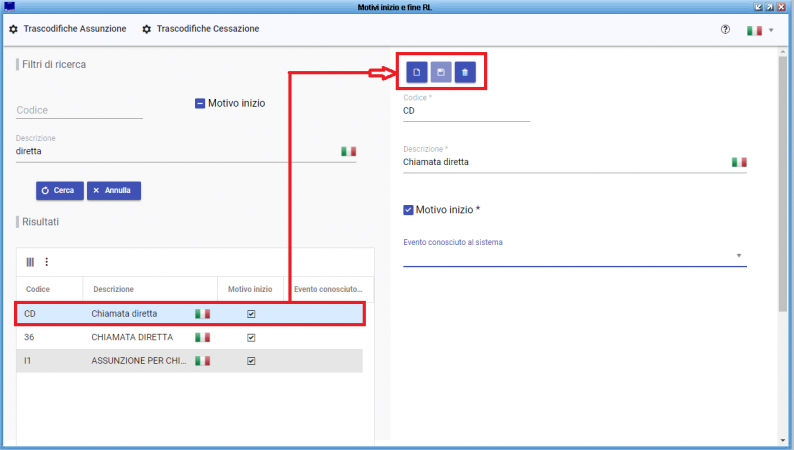Click the flag icon in row I1
This screenshot has width=794, height=450.
203,361
